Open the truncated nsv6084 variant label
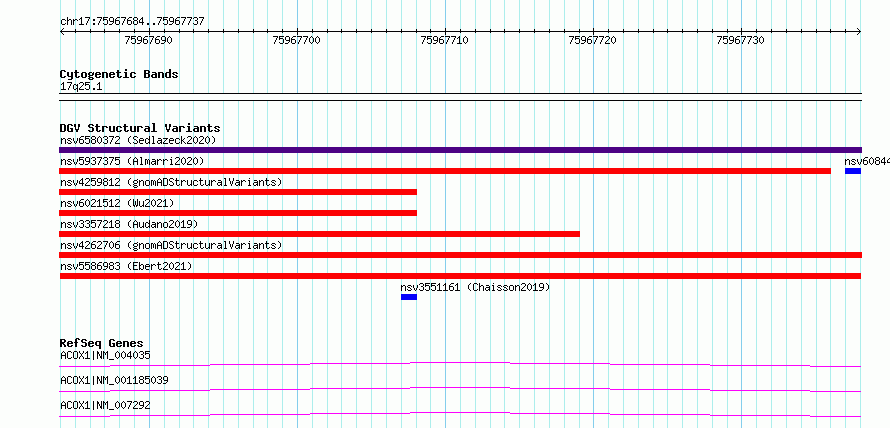The image size is (890, 428). coord(867,161)
